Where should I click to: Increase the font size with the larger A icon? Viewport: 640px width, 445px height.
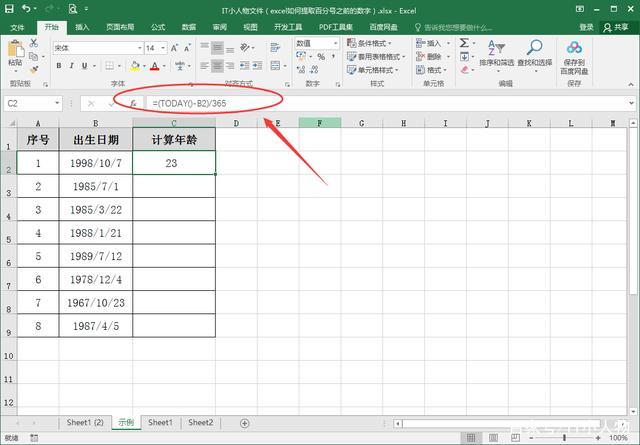(x=175, y=48)
